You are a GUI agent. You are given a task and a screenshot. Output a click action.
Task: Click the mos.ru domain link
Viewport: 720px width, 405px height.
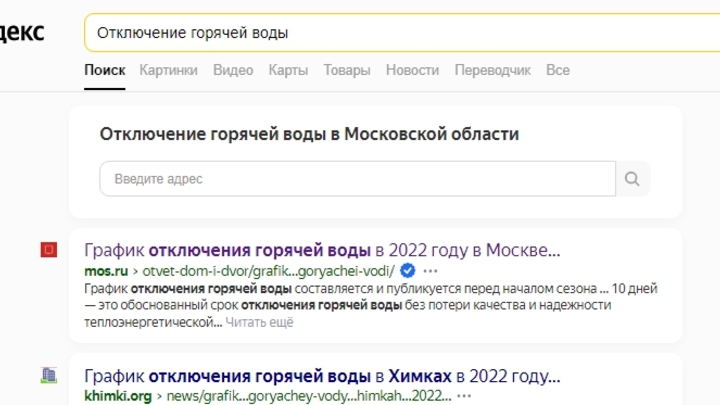tap(106, 271)
